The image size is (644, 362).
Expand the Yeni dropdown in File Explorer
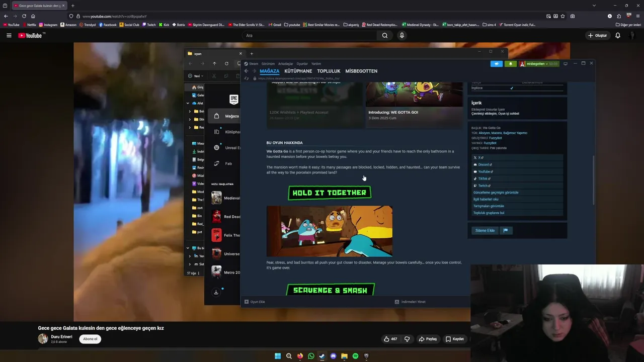[x=196, y=76]
